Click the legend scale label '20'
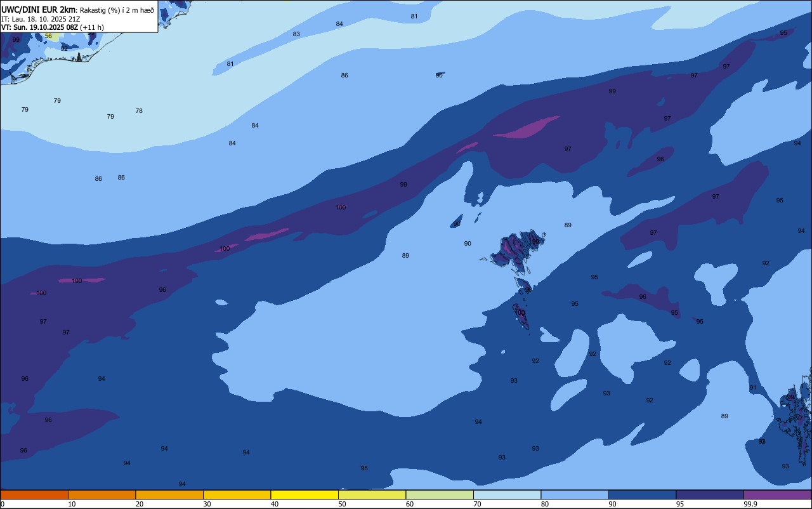Viewport: 812px width, 509px height. (x=140, y=504)
